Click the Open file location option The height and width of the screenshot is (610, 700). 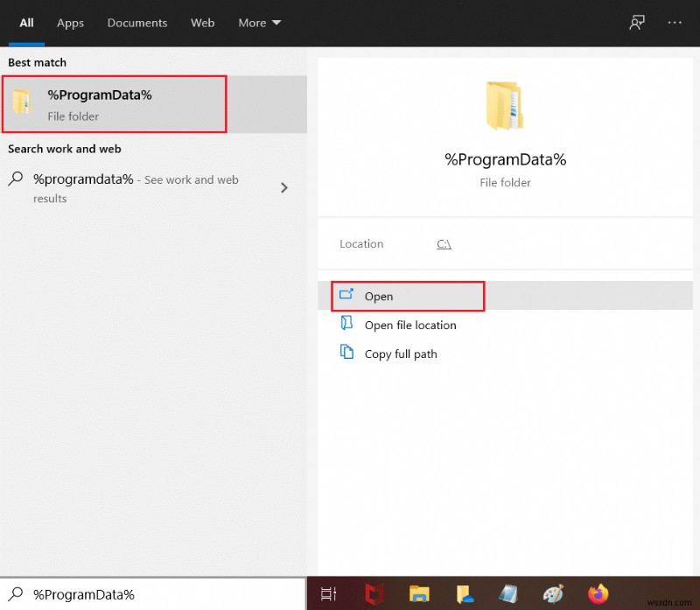pos(409,325)
